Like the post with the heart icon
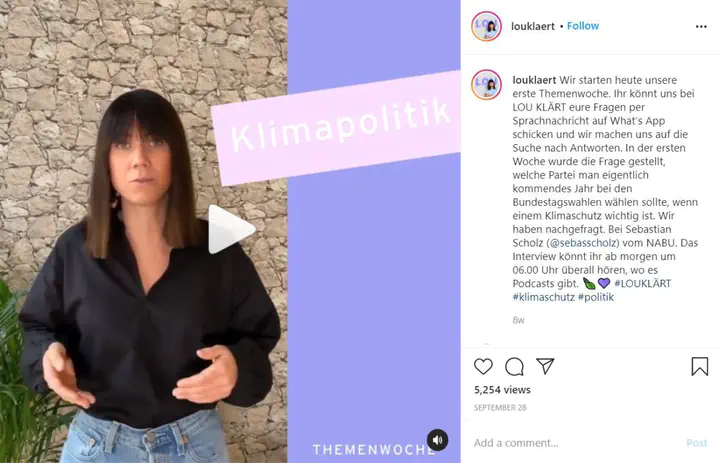720x463 pixels. tap(483, 367)
